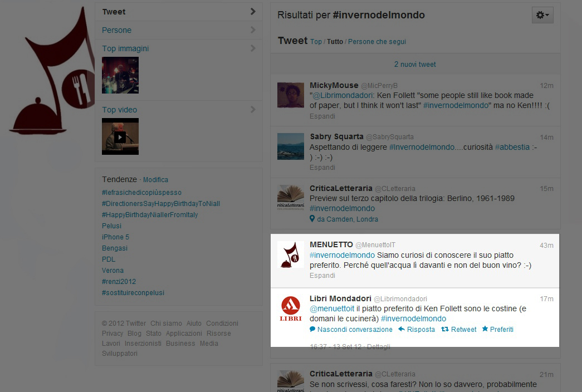This screenshot has width=582, height=392.
Task: Expand the MickyMouse tweet with Espandi
Action: tap(322, 116)
